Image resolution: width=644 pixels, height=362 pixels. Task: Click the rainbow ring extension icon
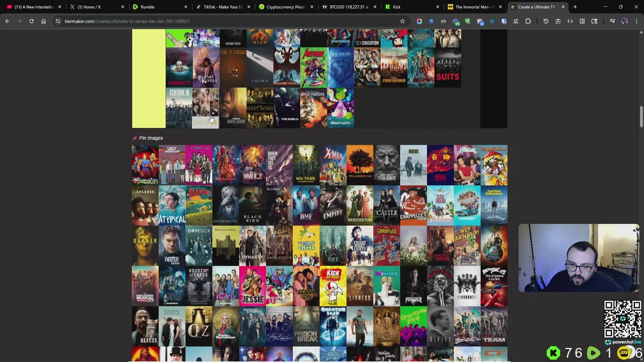[x=419, y=21]
